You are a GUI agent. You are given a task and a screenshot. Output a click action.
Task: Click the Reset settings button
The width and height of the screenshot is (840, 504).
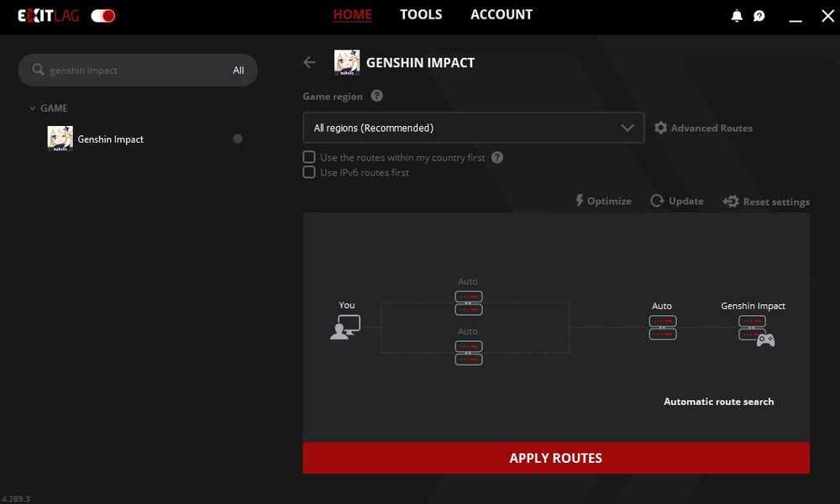766,202
